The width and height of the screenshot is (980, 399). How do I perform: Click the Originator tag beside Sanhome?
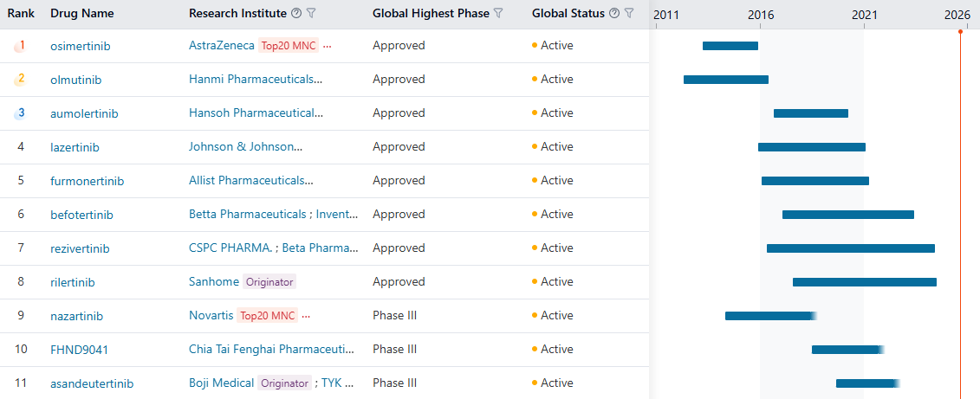click(x=269, y=282)
